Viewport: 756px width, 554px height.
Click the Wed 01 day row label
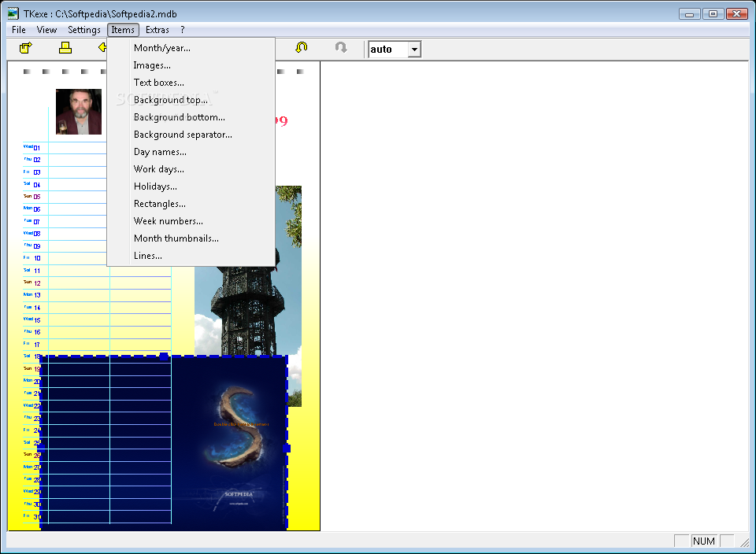pos(31,147)
